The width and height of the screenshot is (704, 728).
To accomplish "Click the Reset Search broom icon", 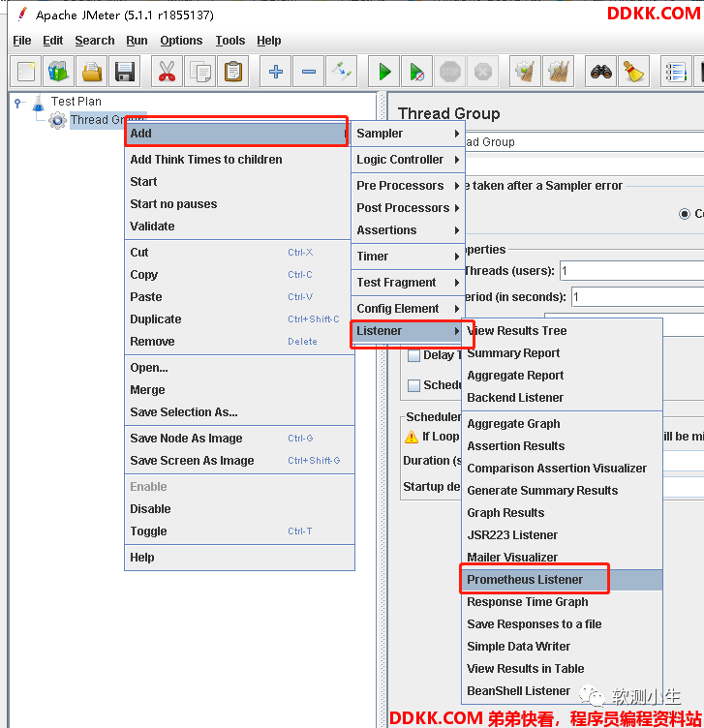I will pos(634,72).
